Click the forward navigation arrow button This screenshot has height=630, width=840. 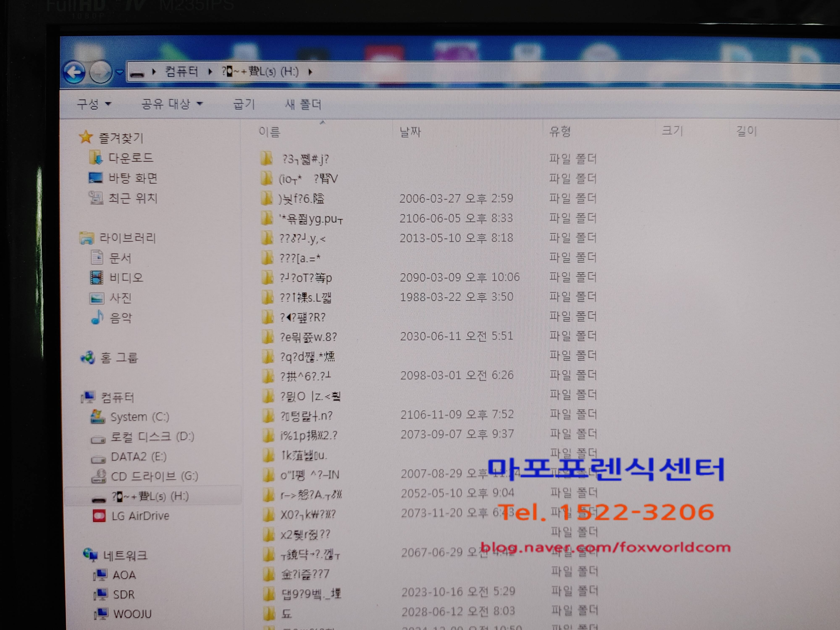click(100, 72)
